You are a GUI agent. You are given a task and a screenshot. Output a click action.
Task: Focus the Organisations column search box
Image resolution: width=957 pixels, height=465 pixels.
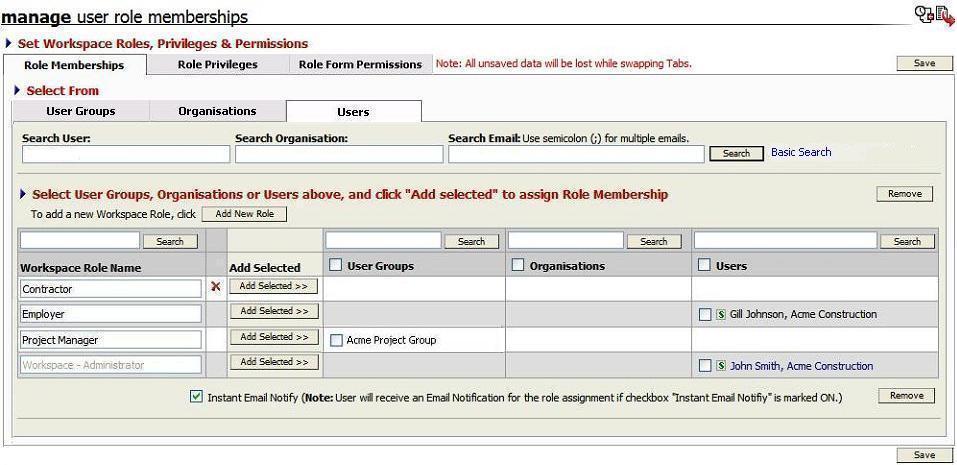coord(566,240)
